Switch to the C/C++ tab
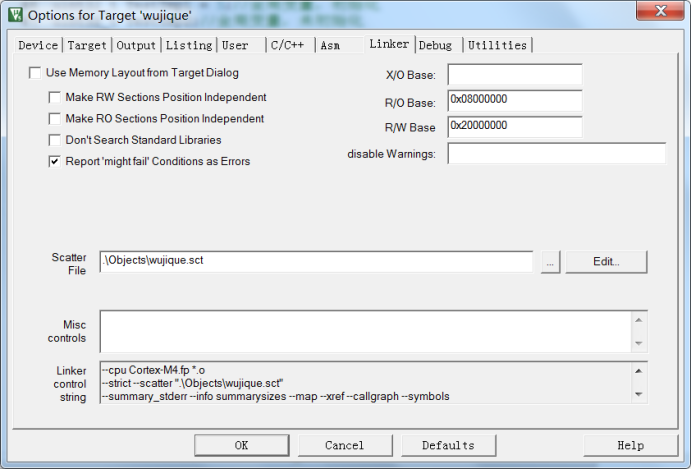Screen dimensions: 692x469 [x=290, y=45]
